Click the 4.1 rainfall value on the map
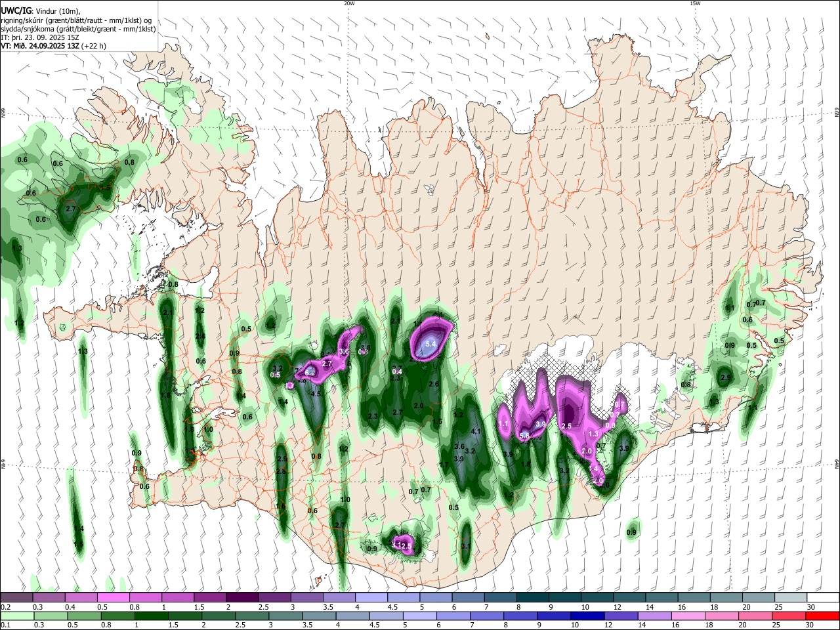The width and height of the screenshot is (840, 630). click(476, 431)
